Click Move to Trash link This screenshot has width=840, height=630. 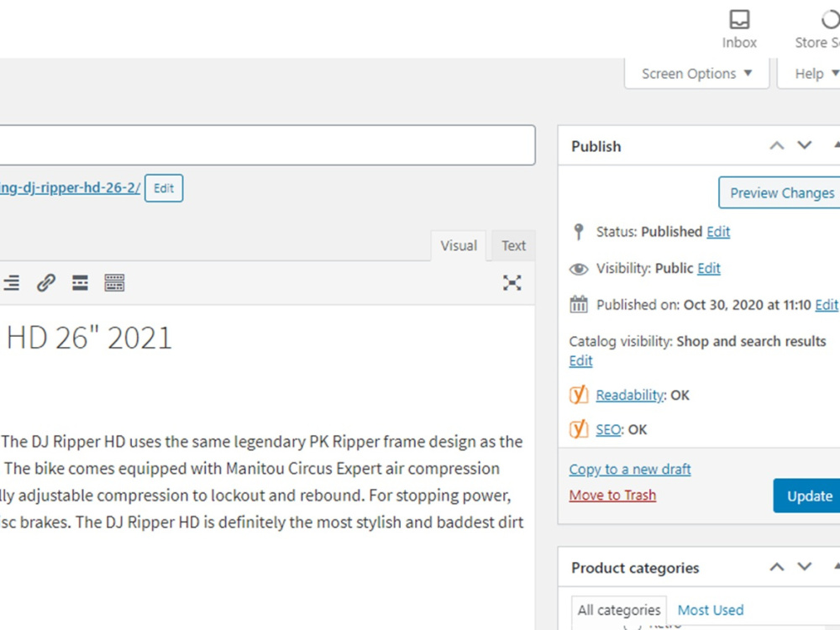(x=612, y=495)
